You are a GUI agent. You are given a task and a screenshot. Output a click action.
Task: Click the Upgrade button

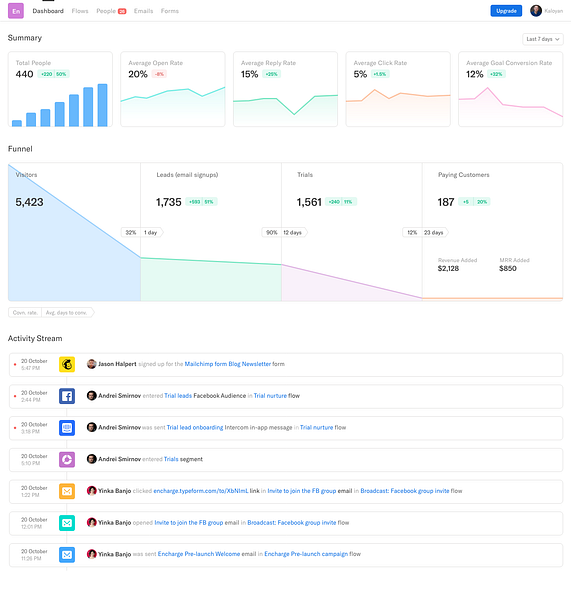506,11
